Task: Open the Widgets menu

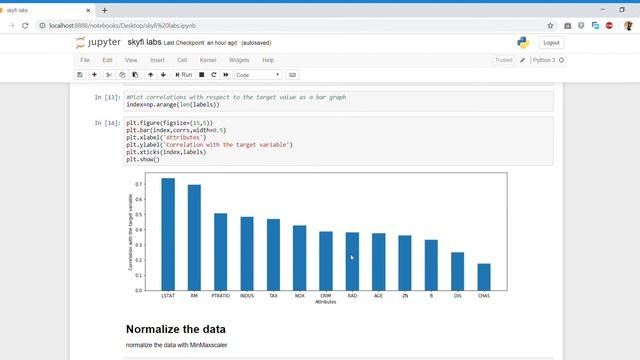Action: (239, 60)
